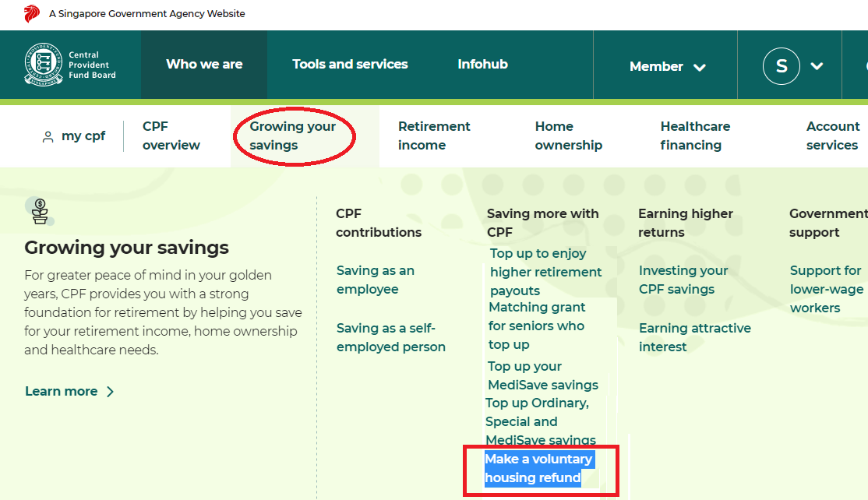Click "Make a voluntary housing refund"

point(538,468)
